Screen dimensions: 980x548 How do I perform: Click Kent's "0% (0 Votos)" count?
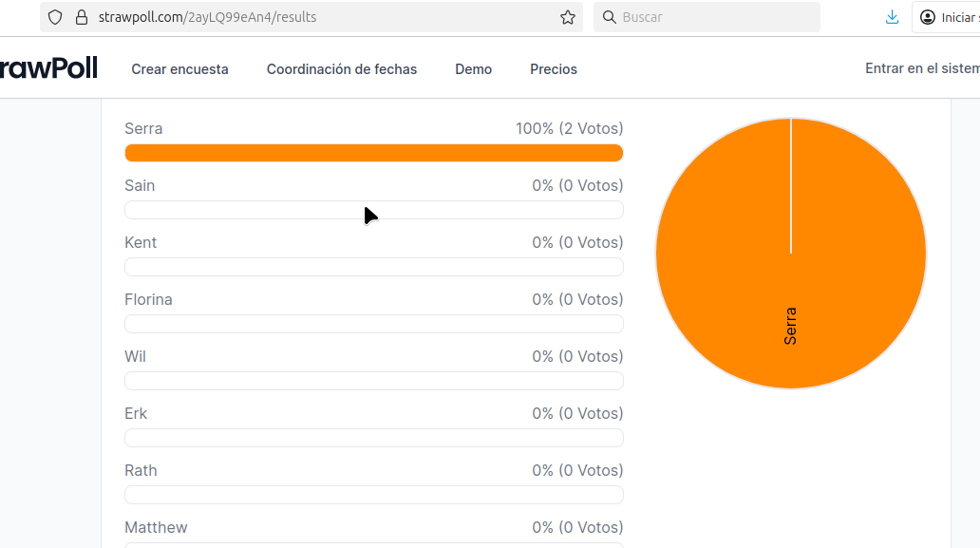[577, 242]
